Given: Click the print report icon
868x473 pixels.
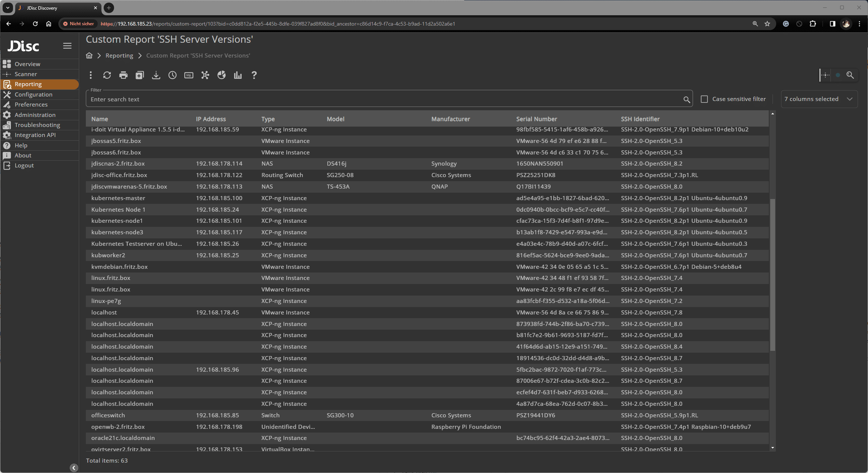Looking at the screenshot, I should [123, 75].
